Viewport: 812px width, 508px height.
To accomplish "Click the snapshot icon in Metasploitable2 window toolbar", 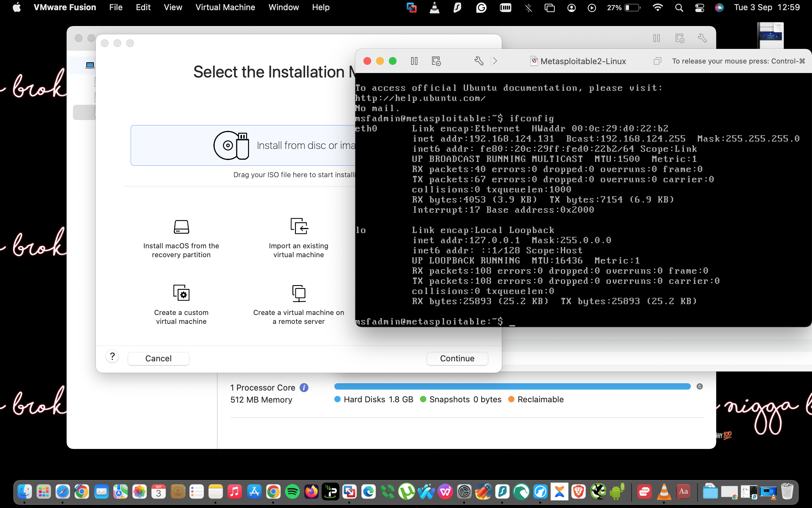I will coord(436,61).
